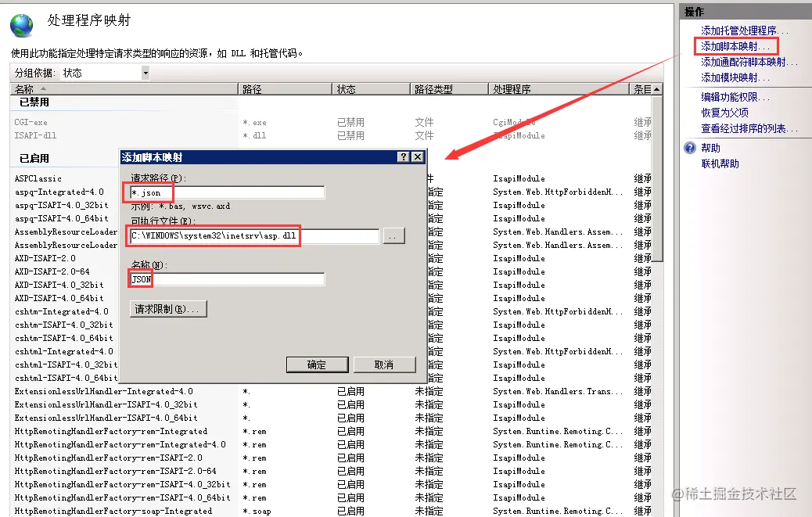Click the 已启用 group header
Screen dimensions: 812x517
[x=34, y=158]
